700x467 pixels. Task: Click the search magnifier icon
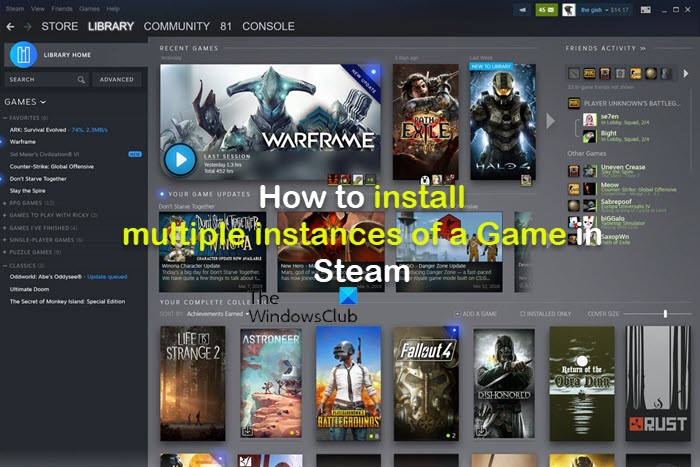(x=81, y=79)
